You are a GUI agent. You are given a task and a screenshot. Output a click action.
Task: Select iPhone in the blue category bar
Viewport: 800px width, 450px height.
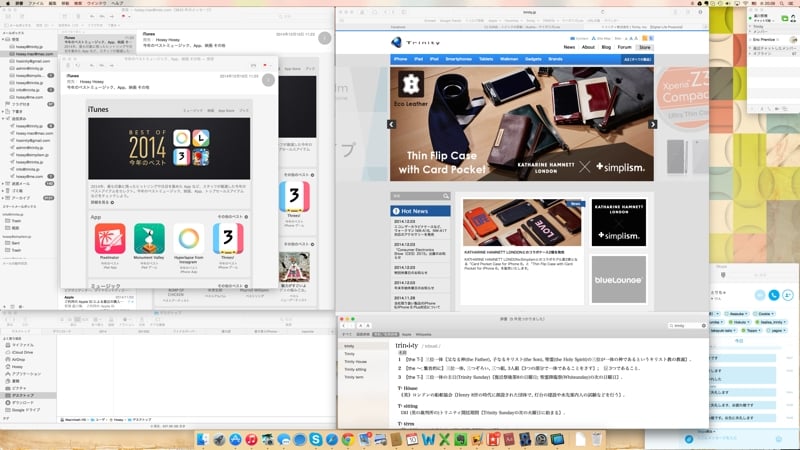[400, 59]
